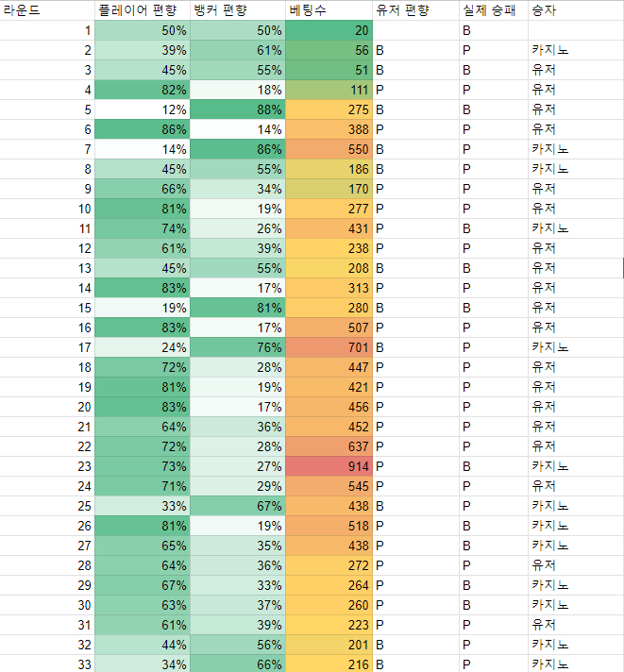This screenshot has height=672, width=624.
Task: Click the 86% player bias cell in round 6
Action: (143, 129)
